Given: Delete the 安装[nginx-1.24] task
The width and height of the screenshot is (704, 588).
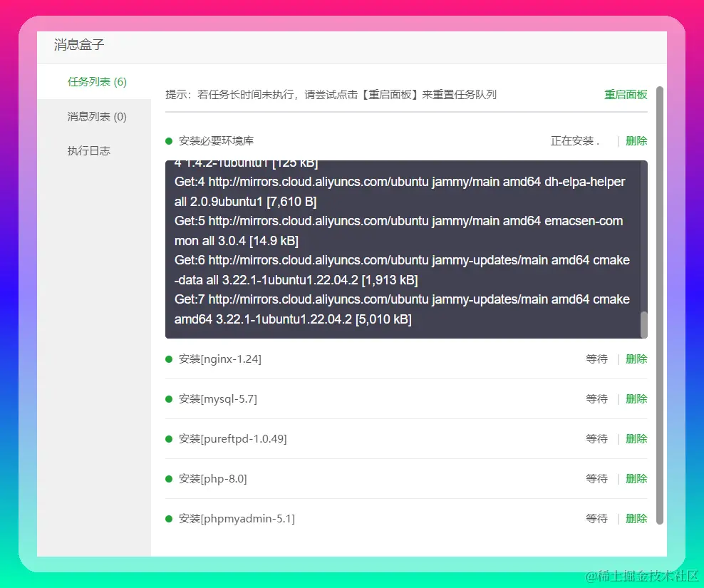Looking at the screenshot, I should (636, 359).
